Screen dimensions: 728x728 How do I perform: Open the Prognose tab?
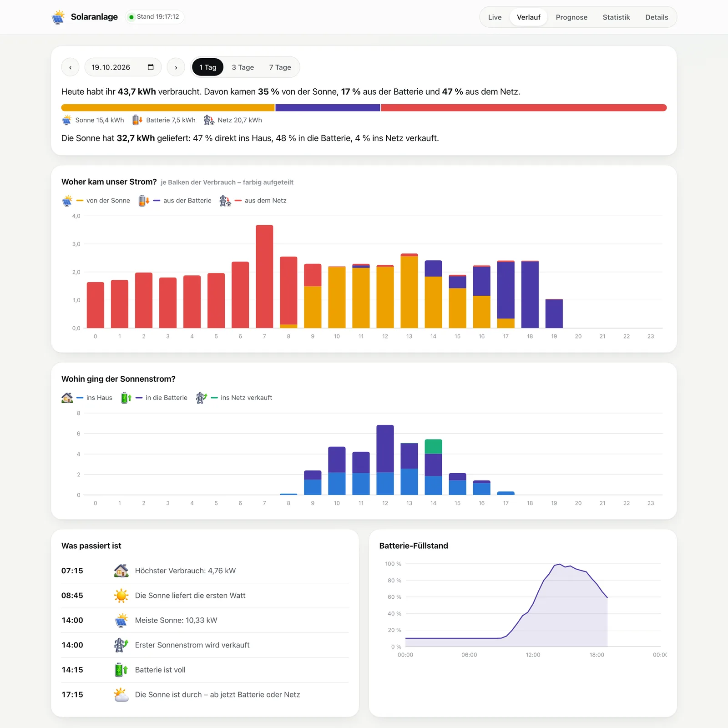click(x=571, y=17)
